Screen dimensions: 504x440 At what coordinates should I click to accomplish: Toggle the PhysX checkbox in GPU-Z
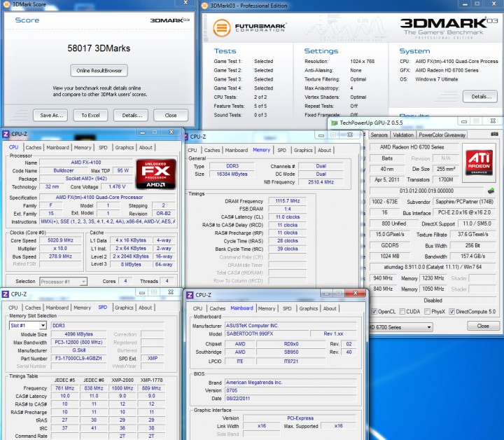pyautogui.click(x=427, y=311)
